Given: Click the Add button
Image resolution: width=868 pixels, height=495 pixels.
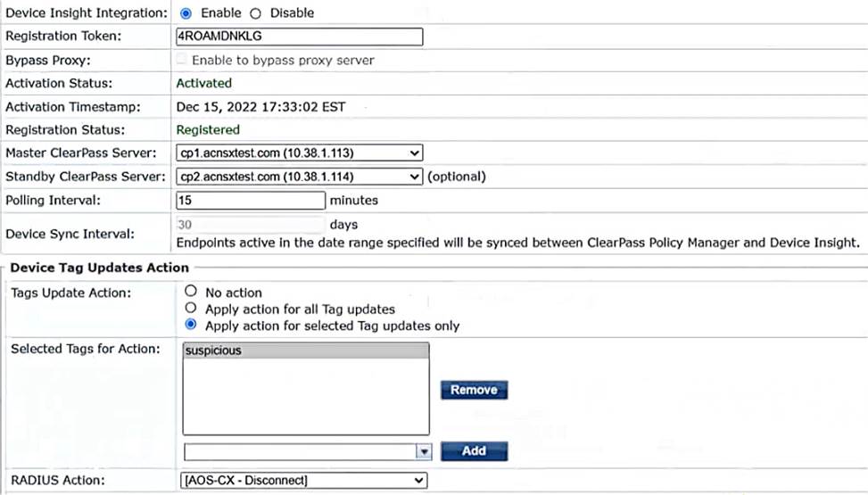Looking at the screenshot, I should pos(474,451).
